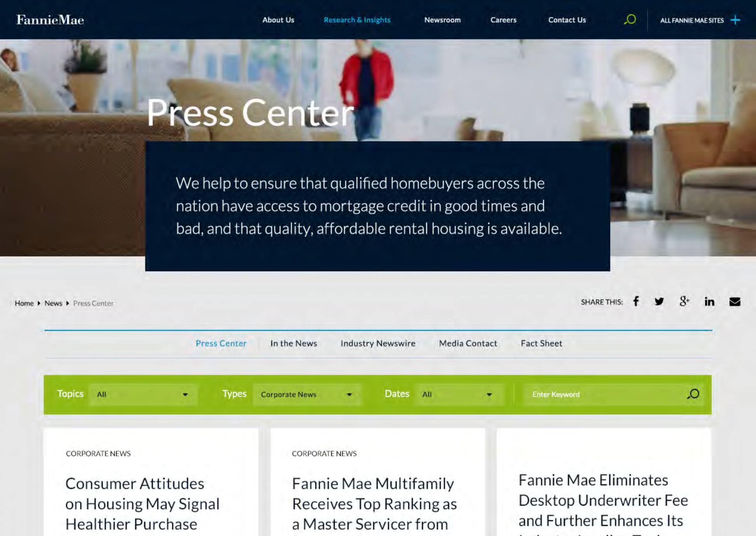Click the Industry Newswire tab
Viewport: 756px width, 536px height.
point(378,343)
